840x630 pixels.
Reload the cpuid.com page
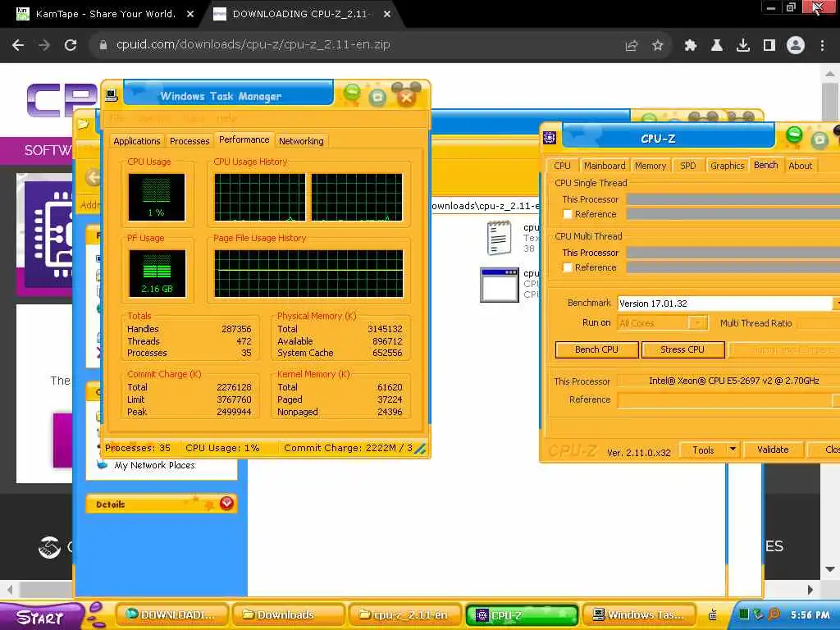coord(71,46)
